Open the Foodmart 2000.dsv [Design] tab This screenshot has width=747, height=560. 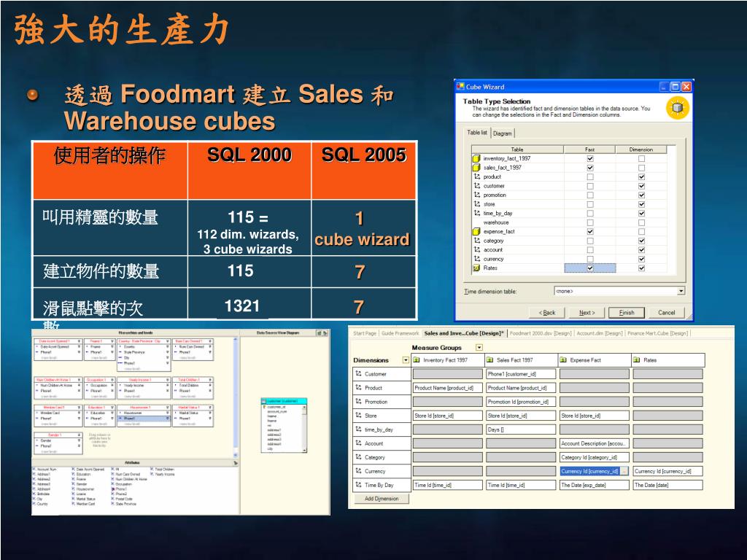541,333
